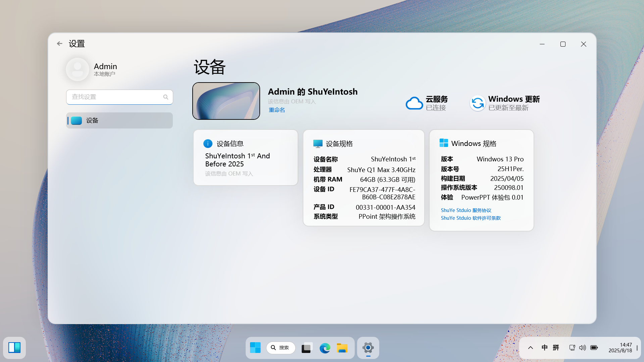
Task: Click the Settings gear in taskbar
Action: [x=368, y=348]
